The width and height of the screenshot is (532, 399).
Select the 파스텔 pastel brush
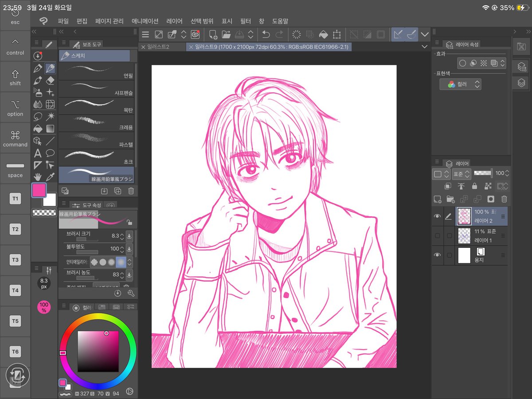[x=96, y=141]
